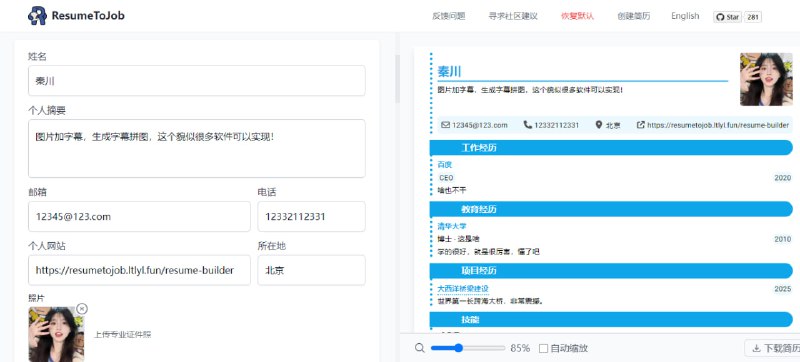The width and height of the screenshot is (800, 362).
Task: Click phone number 12332112331 in resume
Action: coord(557,125)
